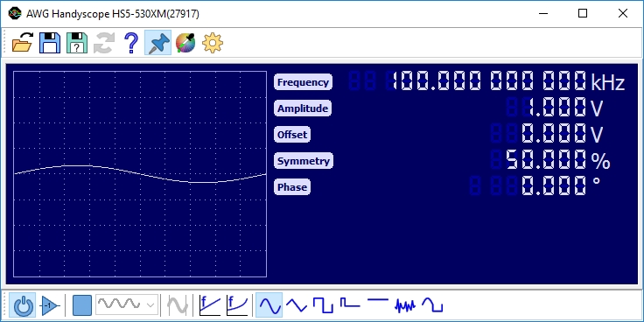
Task: Open help via the blue question mark
Action: pyautogui.click(x=131, y=43)
